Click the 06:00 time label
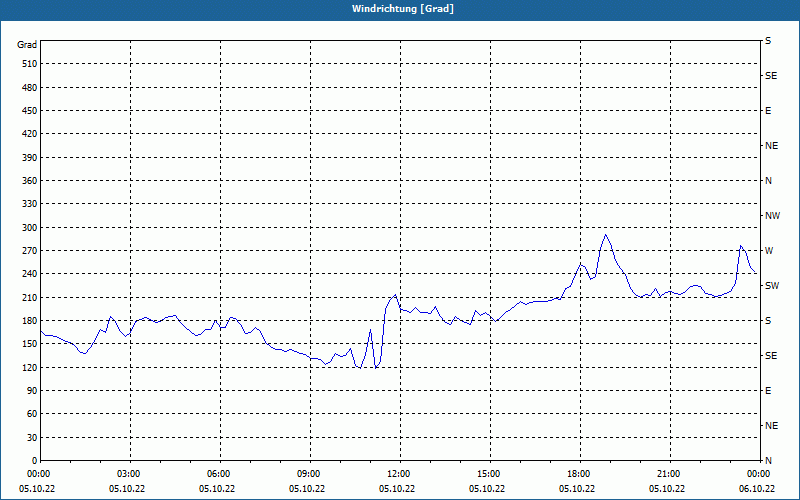Image resolution: width=800 pixels, height=500 pixels. 220,473
